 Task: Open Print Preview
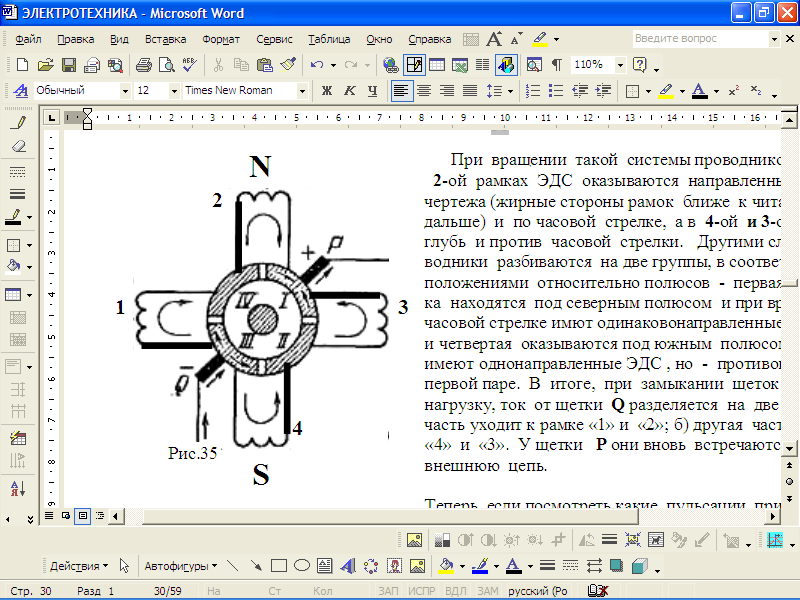[166, 65]
